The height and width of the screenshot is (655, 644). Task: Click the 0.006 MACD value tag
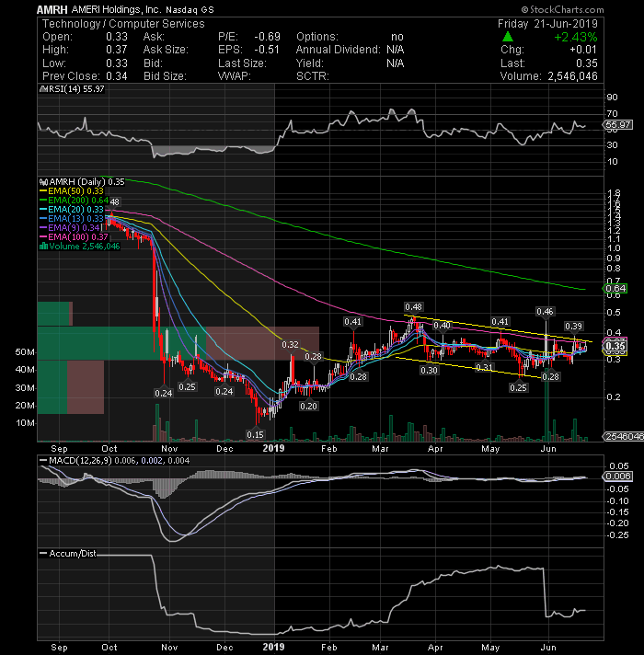point(619,477)
